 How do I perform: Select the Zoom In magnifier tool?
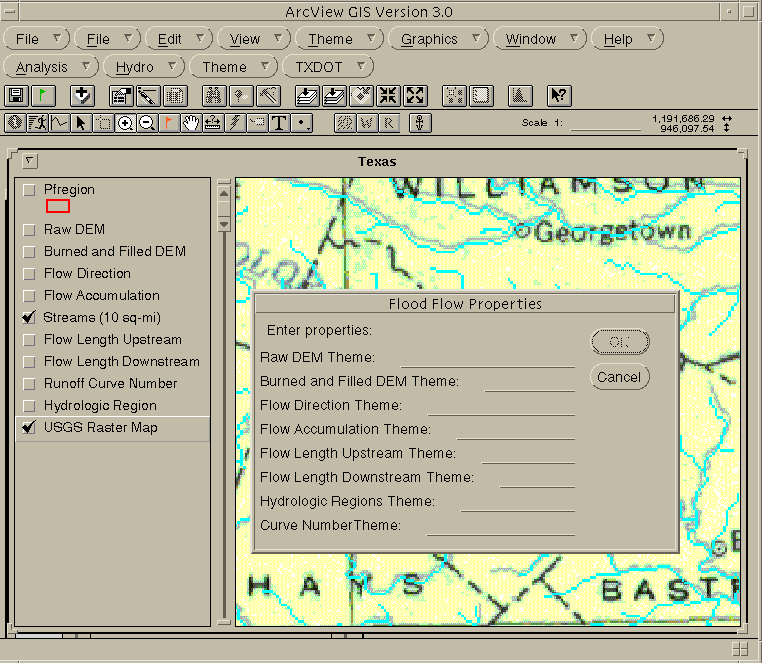[125, 123]
